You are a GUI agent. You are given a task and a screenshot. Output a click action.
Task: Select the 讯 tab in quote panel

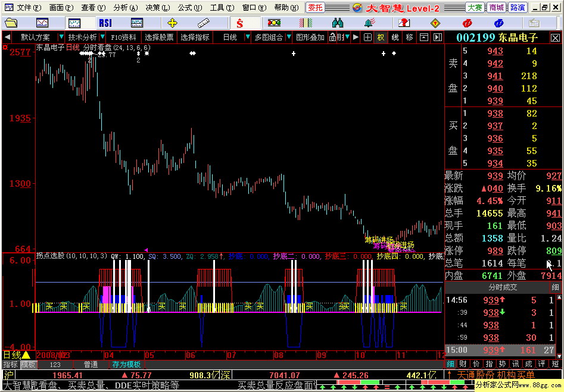515,364
